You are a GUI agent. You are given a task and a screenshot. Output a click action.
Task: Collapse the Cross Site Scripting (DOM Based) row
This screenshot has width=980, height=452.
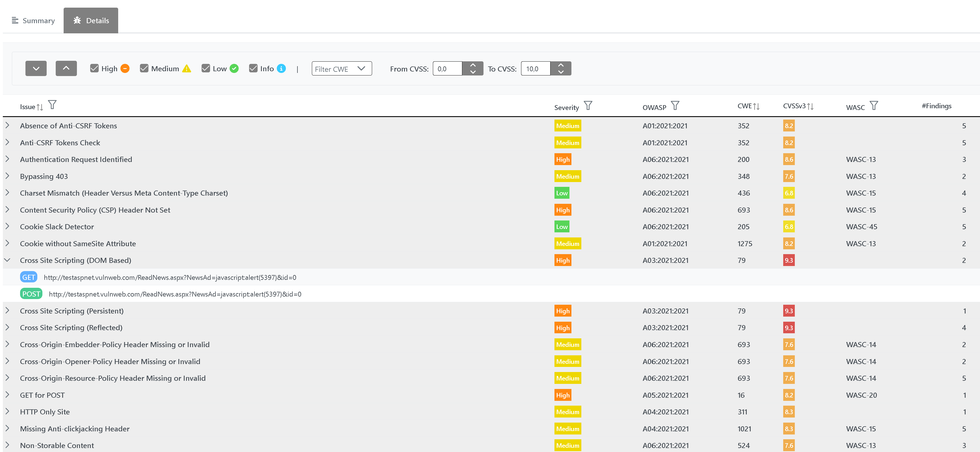click(7, 260)
